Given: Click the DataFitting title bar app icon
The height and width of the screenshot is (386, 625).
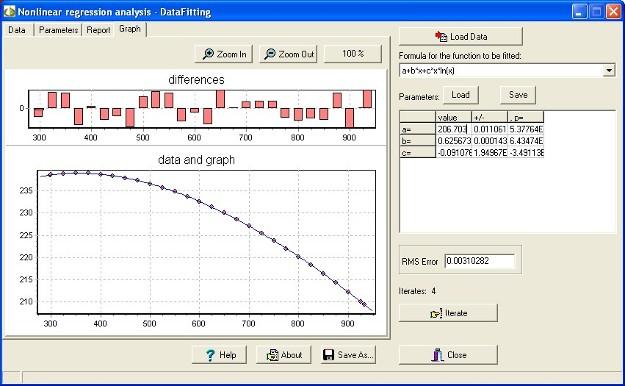Looking at the screenshot, I should [x=9, y=11].
